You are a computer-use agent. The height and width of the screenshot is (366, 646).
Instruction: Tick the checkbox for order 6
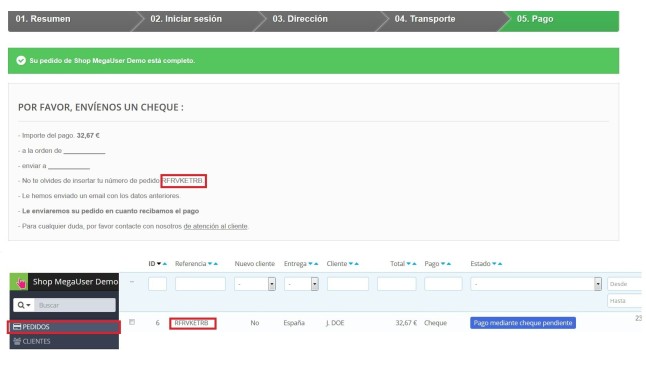(x=132, y=322)
